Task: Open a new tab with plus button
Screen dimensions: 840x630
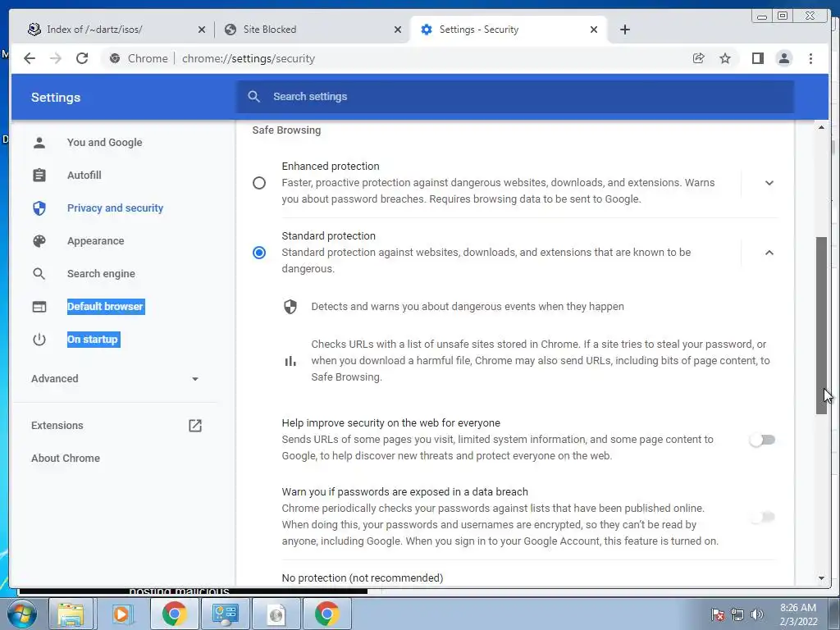Action: click(624, 30)
